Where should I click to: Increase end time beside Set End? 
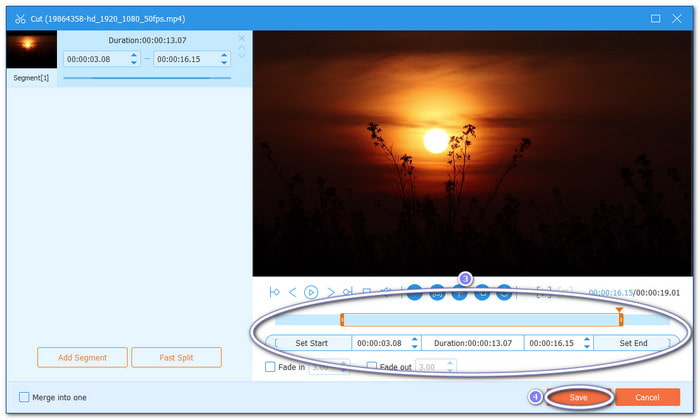click(x=587, y=340)
